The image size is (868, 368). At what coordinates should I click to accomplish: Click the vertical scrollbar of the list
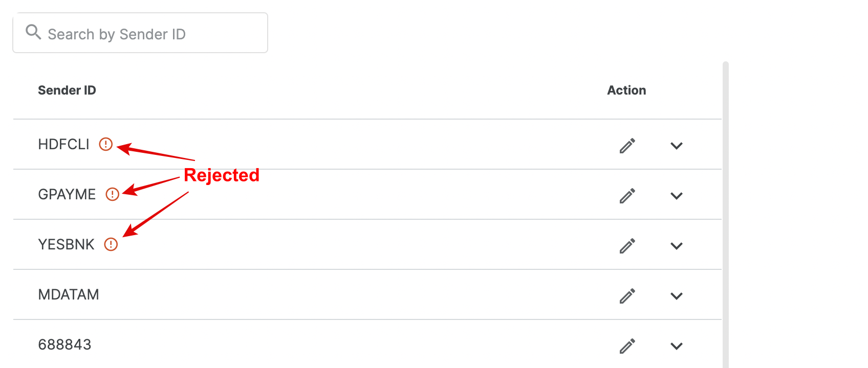[725, 215]
